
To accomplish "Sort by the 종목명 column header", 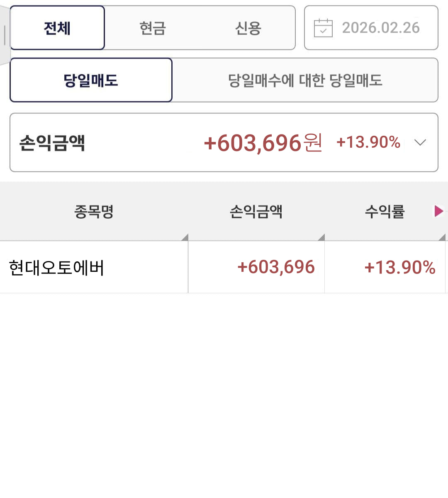I will point(94,212).
